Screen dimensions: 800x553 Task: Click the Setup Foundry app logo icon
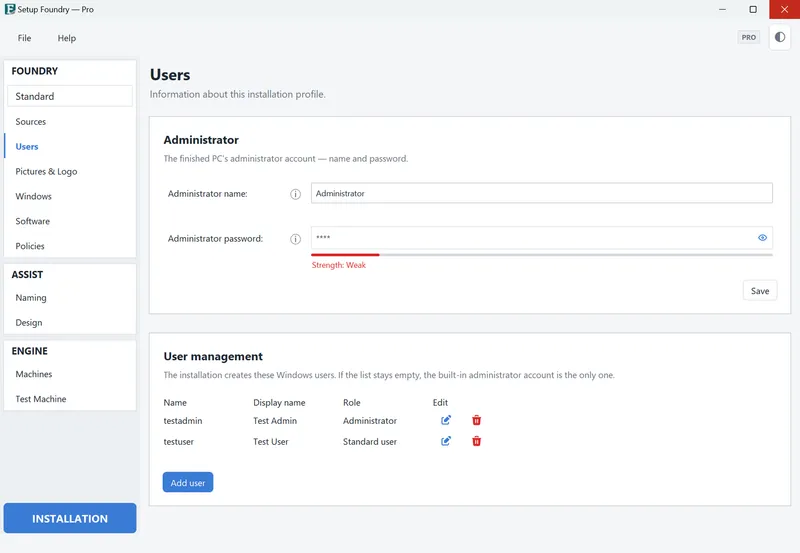(10, 9)
